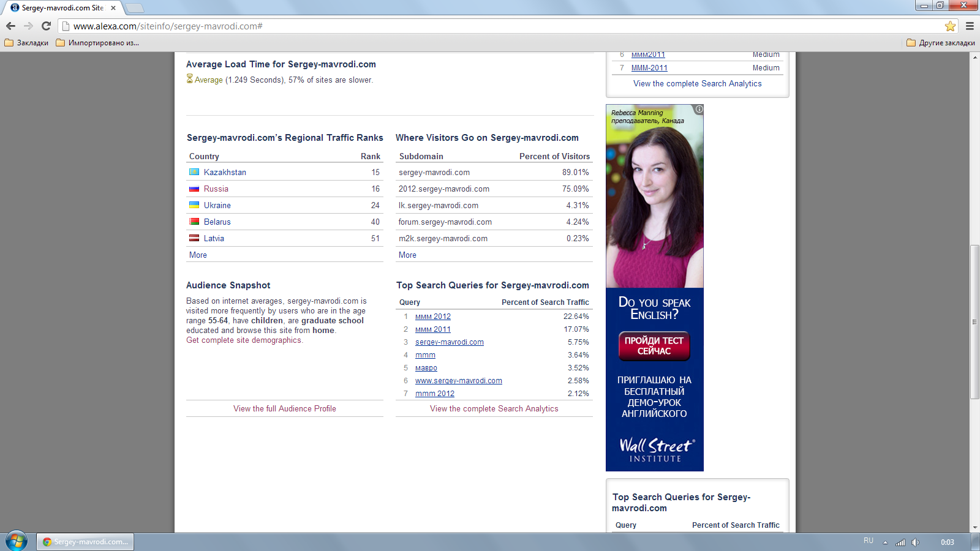The width and height of the screenshot is (980, 551).
Task: Click the Russia flag icon
Action: [x=194, y=189]
